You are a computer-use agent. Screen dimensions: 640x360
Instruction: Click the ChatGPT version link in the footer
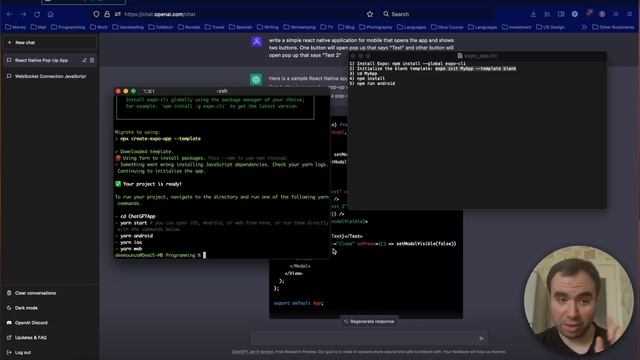(x=253, y=352)
